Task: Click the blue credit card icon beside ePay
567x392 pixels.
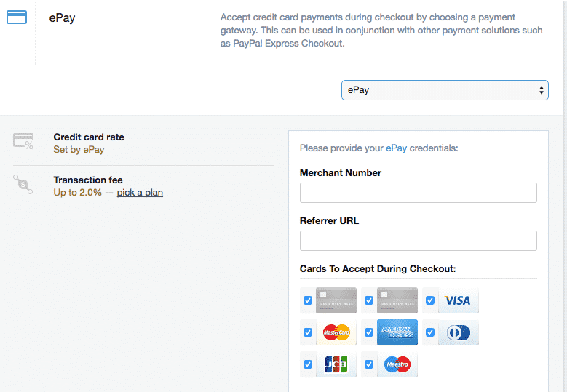Action: (x=17, y=17)
